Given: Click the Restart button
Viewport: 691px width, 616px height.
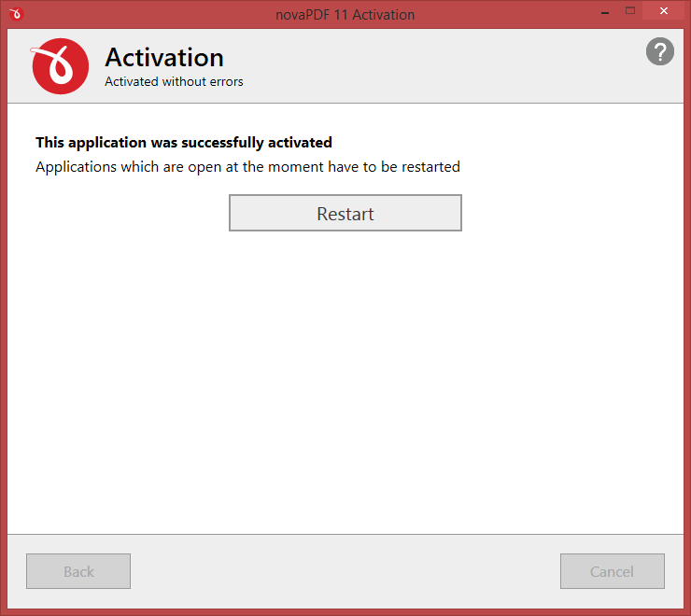Looking at the screenshot, I should 345,213.
